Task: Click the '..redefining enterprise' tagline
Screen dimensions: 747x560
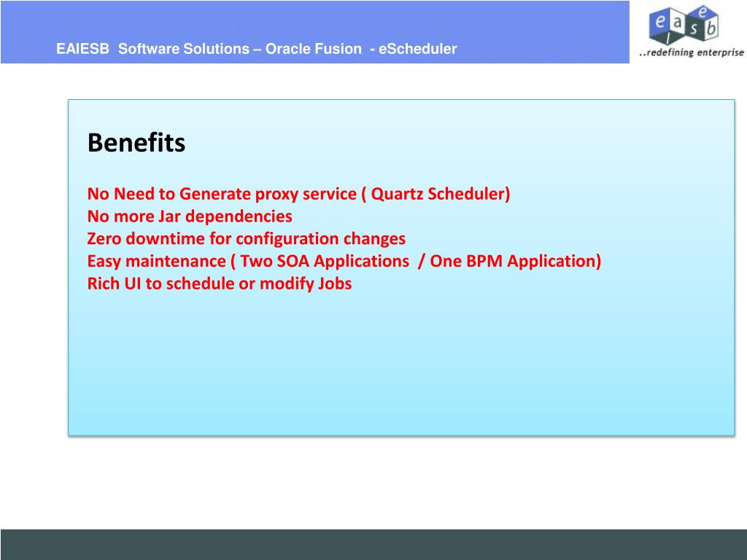Action: [692, 52]
